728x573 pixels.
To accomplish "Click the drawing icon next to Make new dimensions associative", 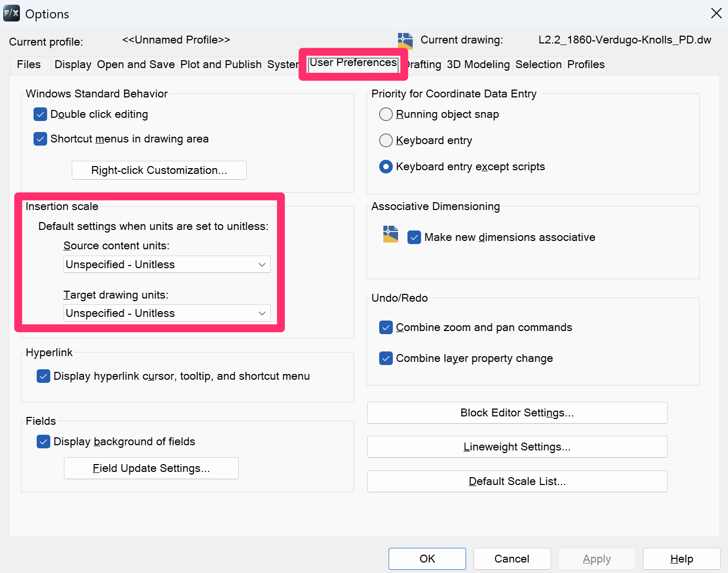I will 390,236.
